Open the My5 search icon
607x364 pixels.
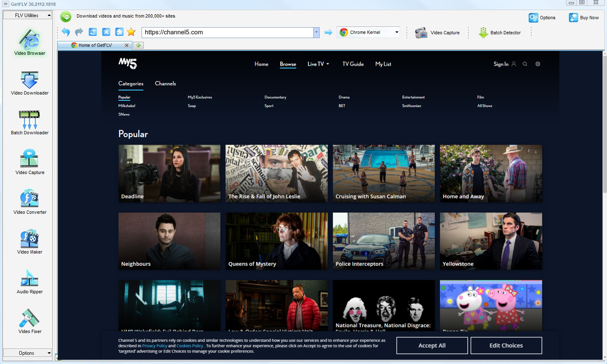point(525,64)
